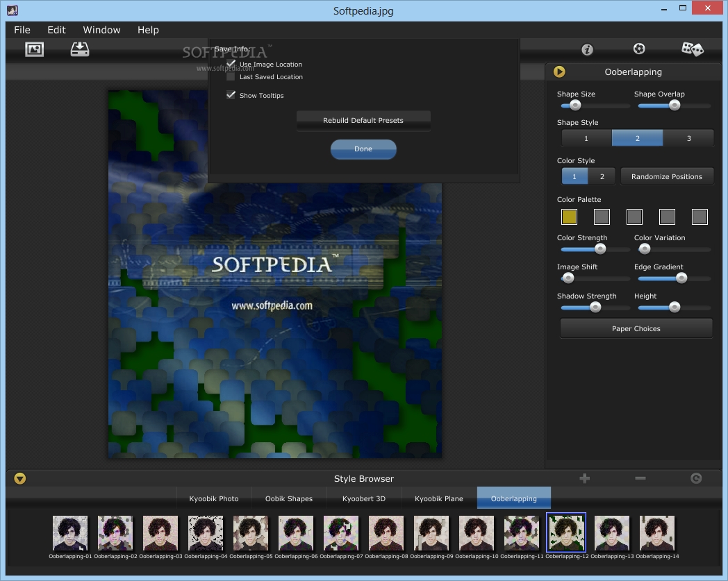
Task: Click the refresh icon in Style Browser
Action: (x=696, y=478)
